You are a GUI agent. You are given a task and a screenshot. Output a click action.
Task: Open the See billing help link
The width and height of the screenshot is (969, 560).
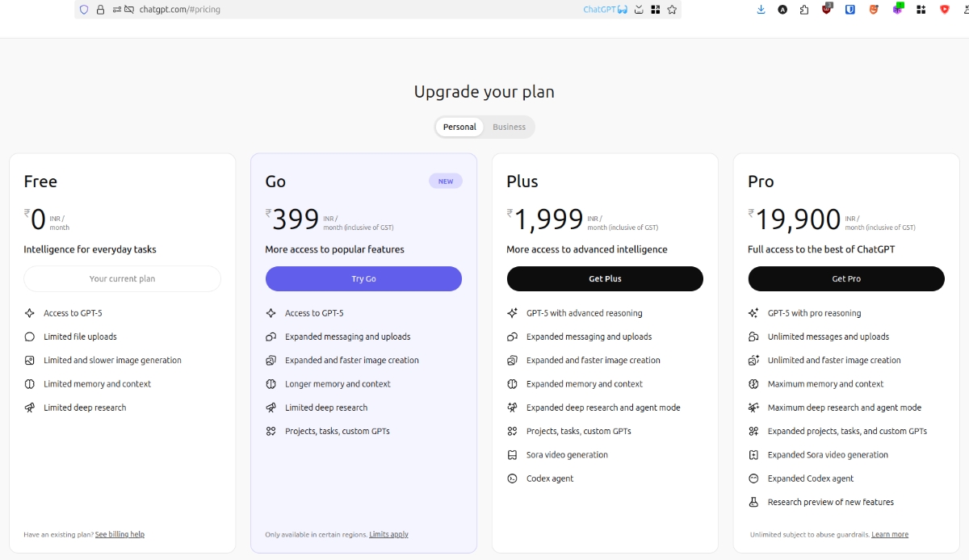pyautogui.click(x=120, y=534)
